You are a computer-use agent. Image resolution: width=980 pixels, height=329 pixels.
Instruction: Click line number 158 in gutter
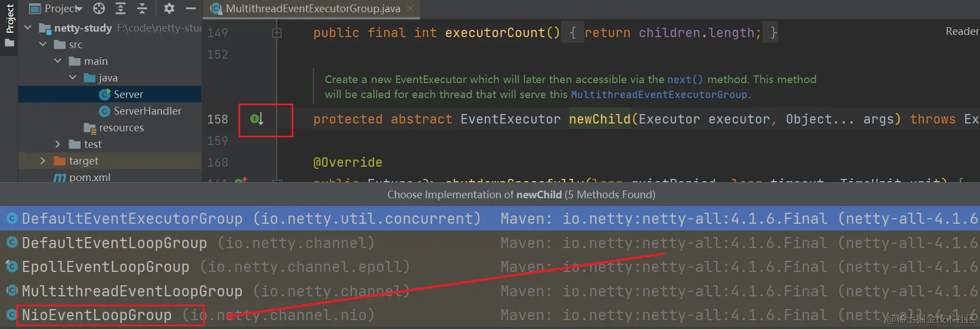coord(217,119)
